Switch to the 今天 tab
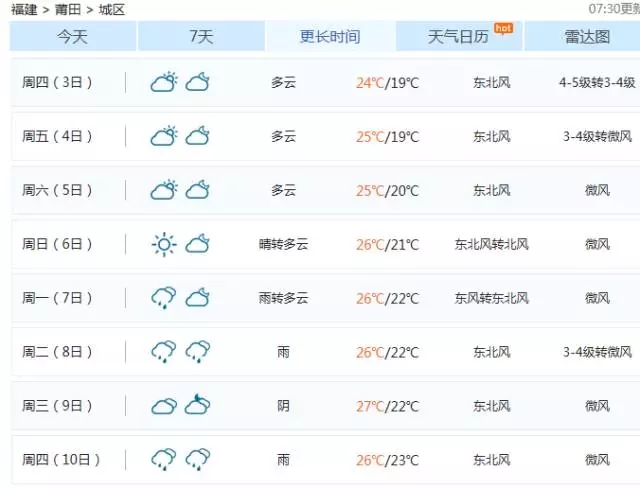This screenshot has height=489, width=640. coord(73,37)
